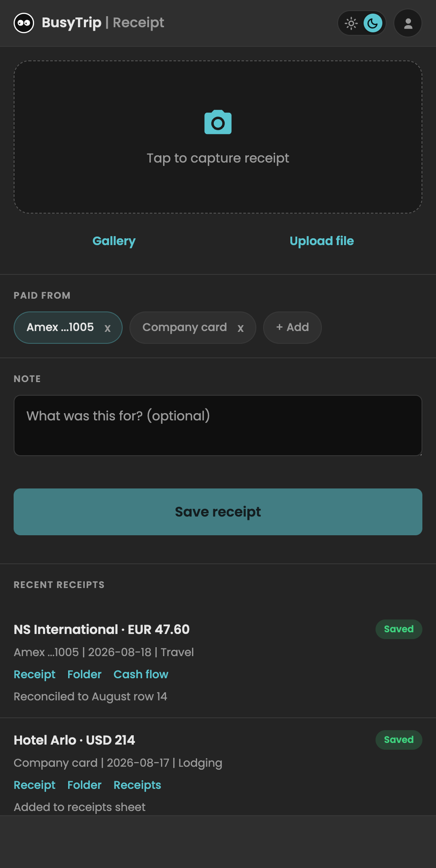Open the Cash flow sheet link
Viewport: 436px width, 868px height.
(x=141, y=674)
